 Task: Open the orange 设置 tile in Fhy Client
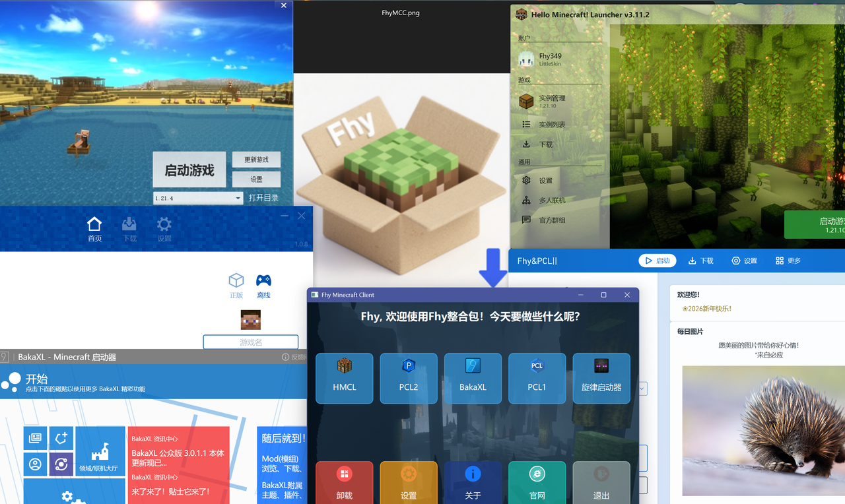409,483
